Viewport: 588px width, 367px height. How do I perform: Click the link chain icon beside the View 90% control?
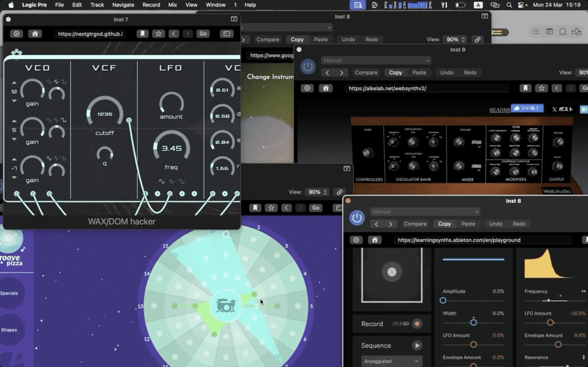477,39
